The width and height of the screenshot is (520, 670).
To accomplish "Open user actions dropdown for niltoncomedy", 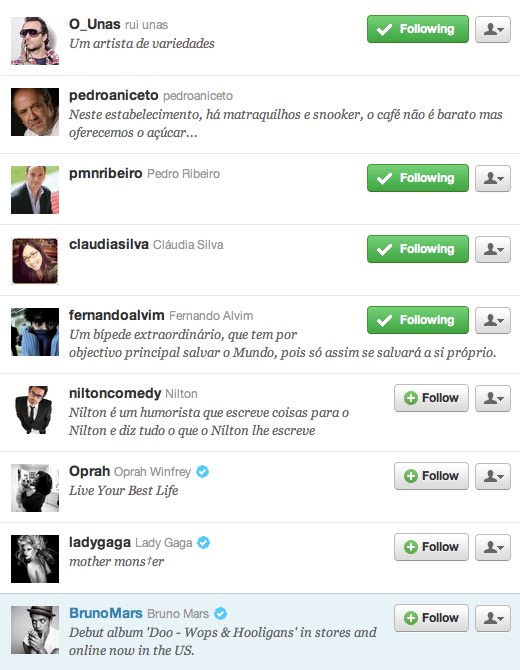I will click(x=493, y=398).
